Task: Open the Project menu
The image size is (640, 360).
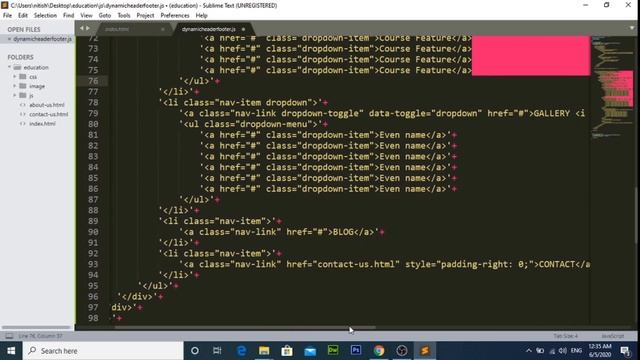Action: coord(145,16)
